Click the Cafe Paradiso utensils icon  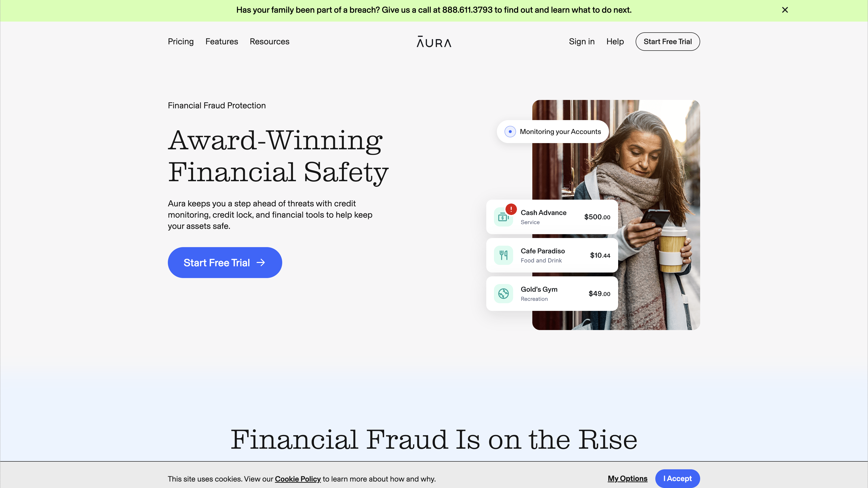(504, 255)
